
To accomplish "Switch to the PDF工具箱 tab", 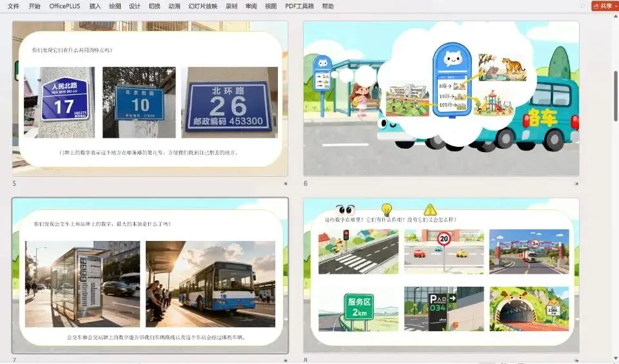I will pos(299,6).
